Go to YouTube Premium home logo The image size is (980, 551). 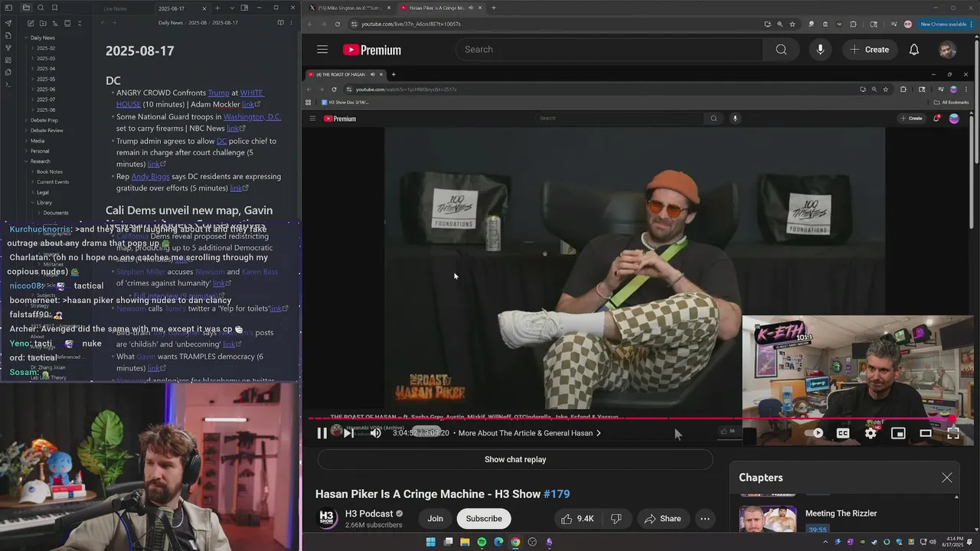(372, 50)
